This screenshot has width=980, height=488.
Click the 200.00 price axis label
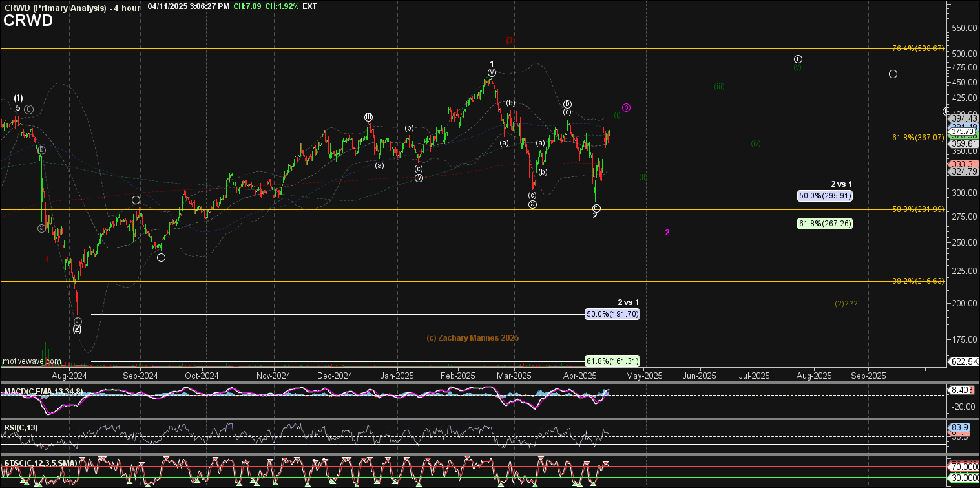[964, 303]
